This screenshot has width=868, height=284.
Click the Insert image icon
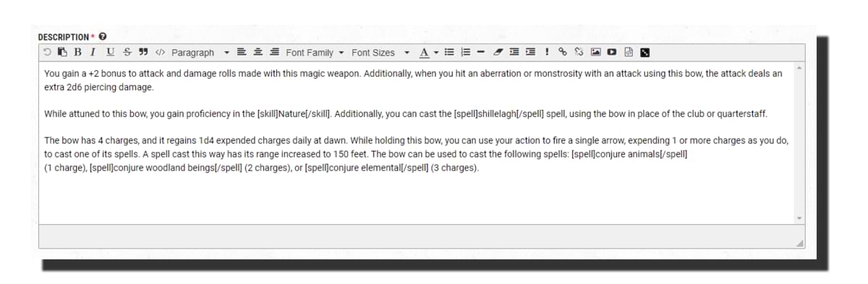pos(596,52)
